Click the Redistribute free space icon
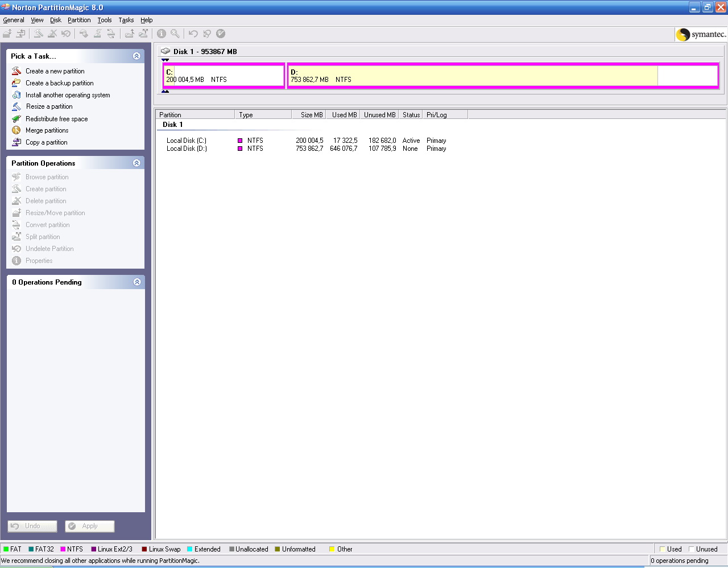 [16, 119]
